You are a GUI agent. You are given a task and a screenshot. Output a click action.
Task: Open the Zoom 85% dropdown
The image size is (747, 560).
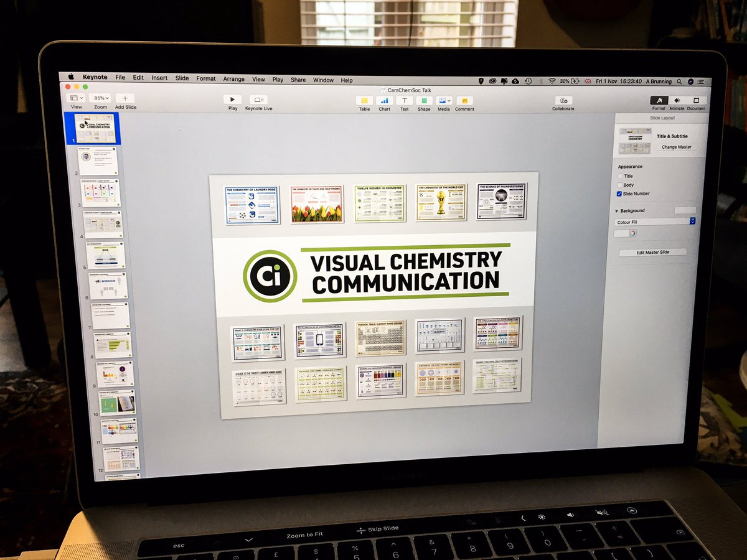100,98
